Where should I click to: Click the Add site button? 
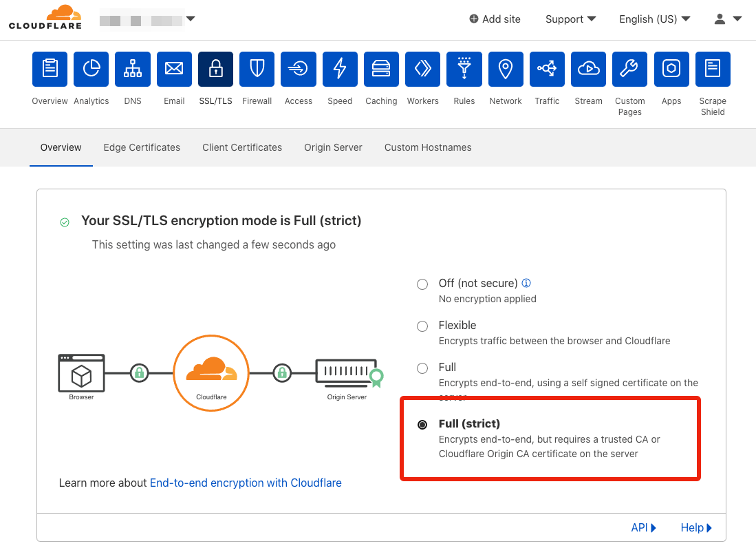495,19
